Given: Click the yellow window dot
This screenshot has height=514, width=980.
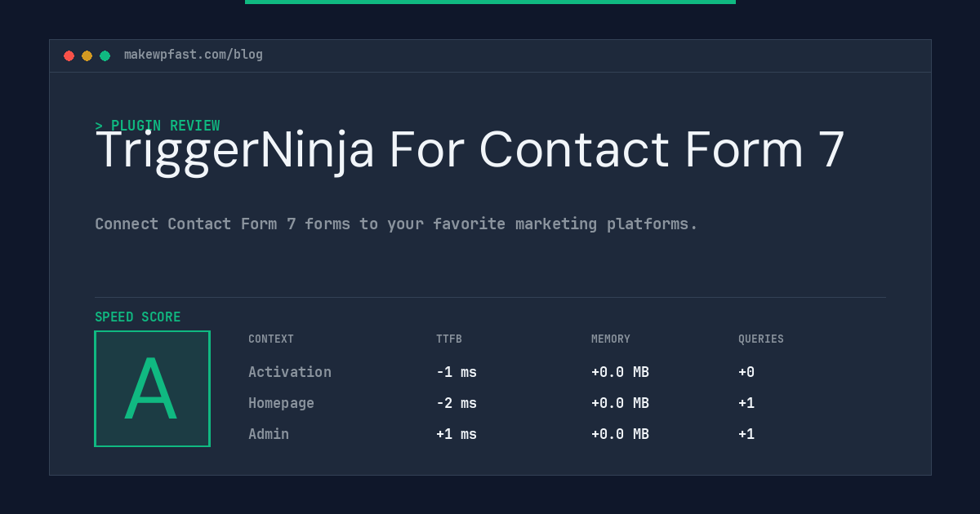Looking at the screenshot, I should [x=87, y=55].
